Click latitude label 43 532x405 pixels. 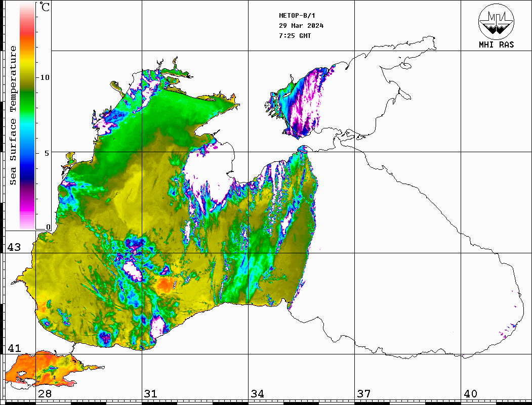pos(14,247)
